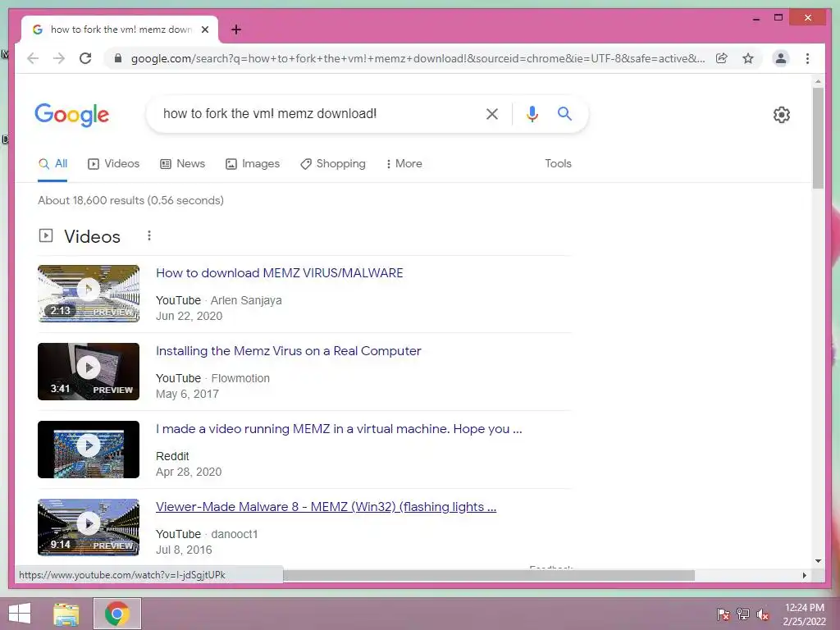Open 'Installing the Memz Virus on a Real Computer'

288,351
